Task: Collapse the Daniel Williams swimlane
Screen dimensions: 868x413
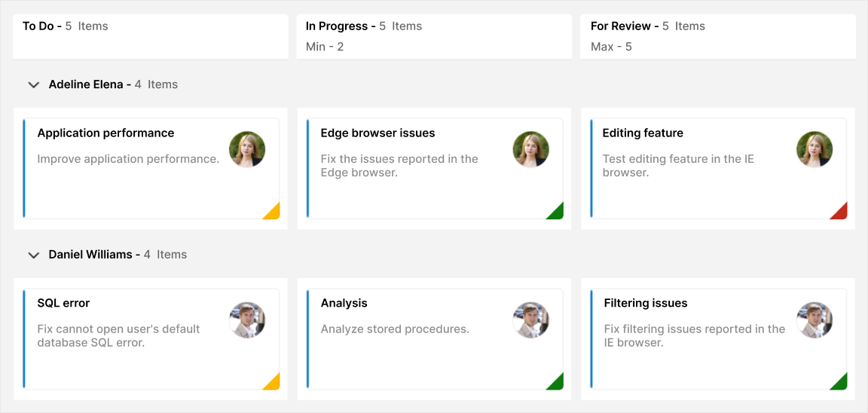Action: click(x=33, y=255)
